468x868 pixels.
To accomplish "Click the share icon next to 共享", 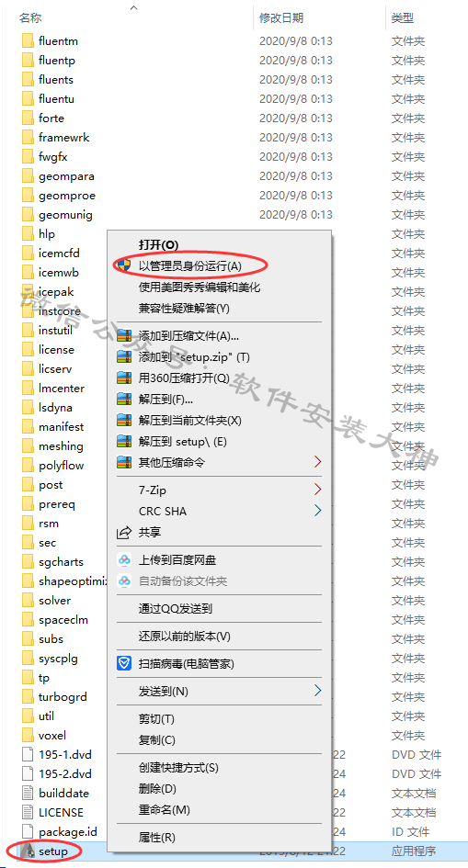I will pos(124,533).
